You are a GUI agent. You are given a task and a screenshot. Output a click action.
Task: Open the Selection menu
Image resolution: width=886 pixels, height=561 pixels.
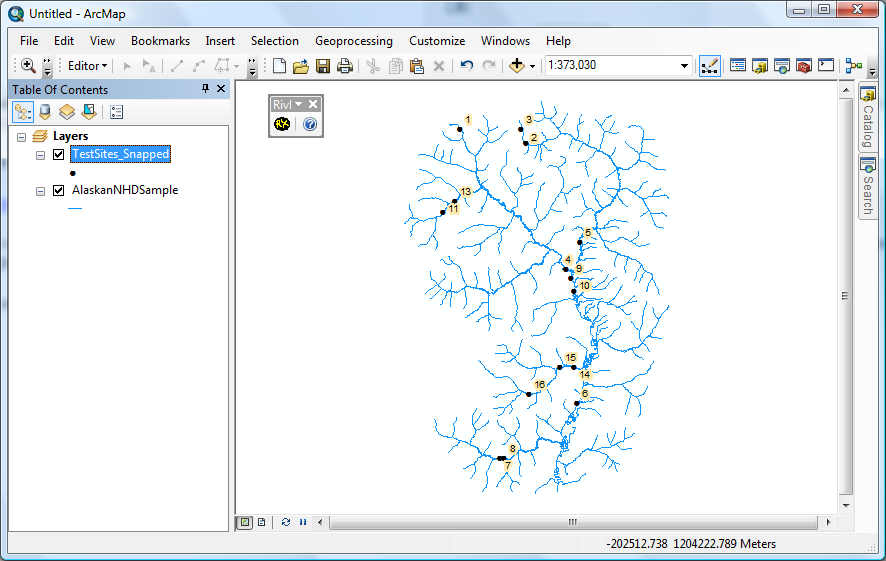click(275, 41)
